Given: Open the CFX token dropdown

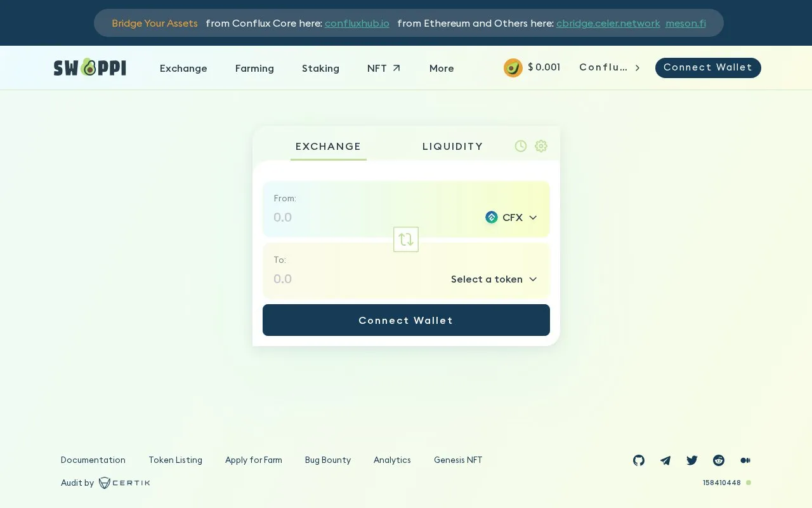Looking at the screenshot, I should pyautogui.click(x=511, y=217).
